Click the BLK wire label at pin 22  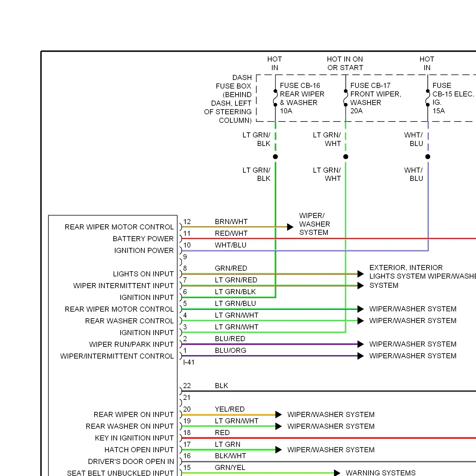[221, 386]
